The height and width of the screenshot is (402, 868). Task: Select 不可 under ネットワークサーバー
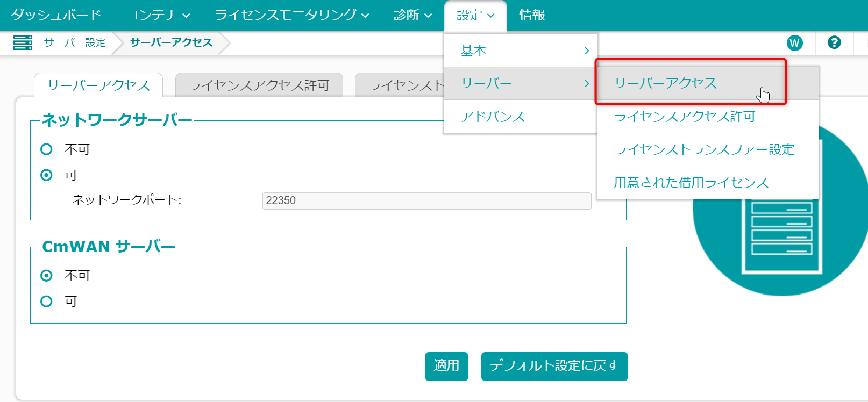click(47, 149)
